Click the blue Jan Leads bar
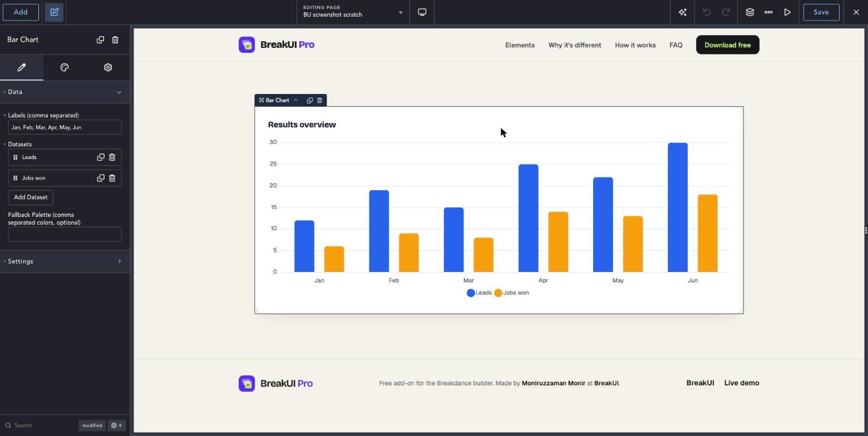868x436 pixels. tap(304, 246)
